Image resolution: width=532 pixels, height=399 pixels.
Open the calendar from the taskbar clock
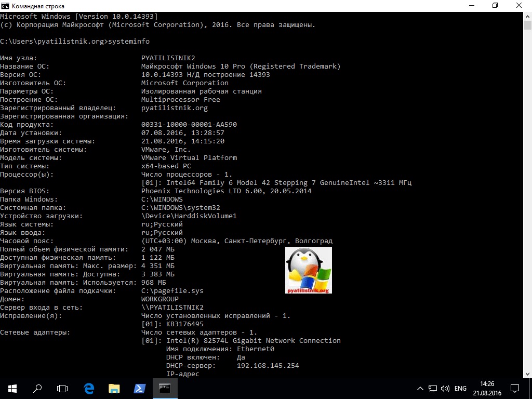click(x=487, y=388)
